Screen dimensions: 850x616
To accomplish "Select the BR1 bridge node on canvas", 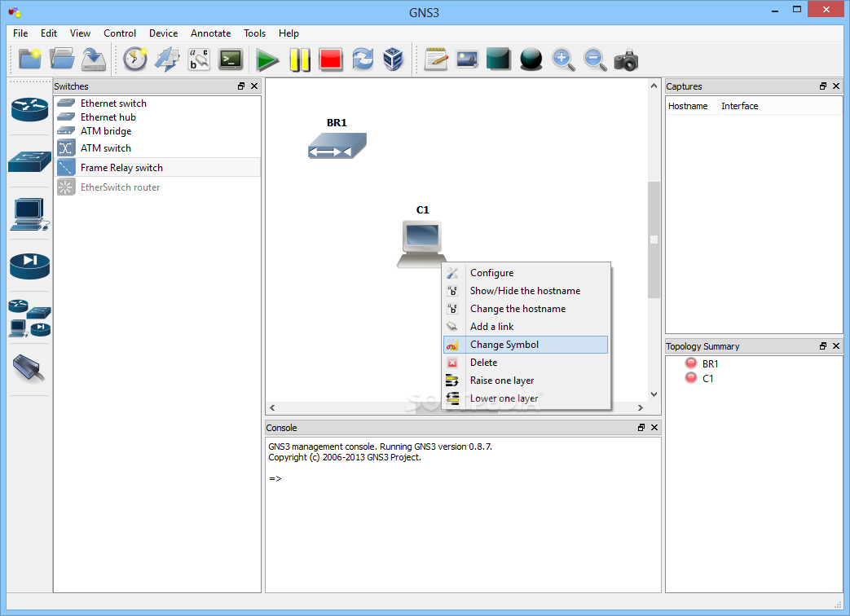I will (x=337, y=146).
